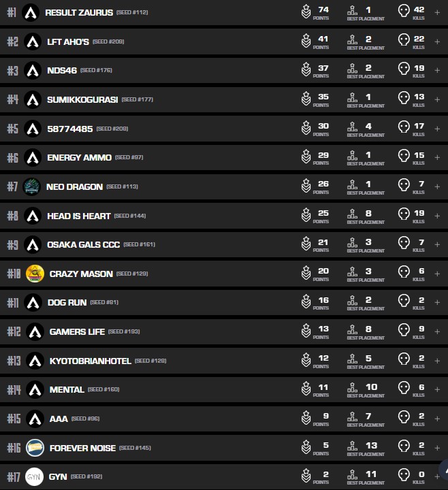The width and height of the screenshot is (448, 490).
Task: Click the rank #7 position number
Action: coord(12,186)
